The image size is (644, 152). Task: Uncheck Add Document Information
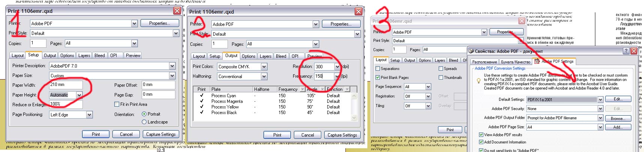pos(481,142)
